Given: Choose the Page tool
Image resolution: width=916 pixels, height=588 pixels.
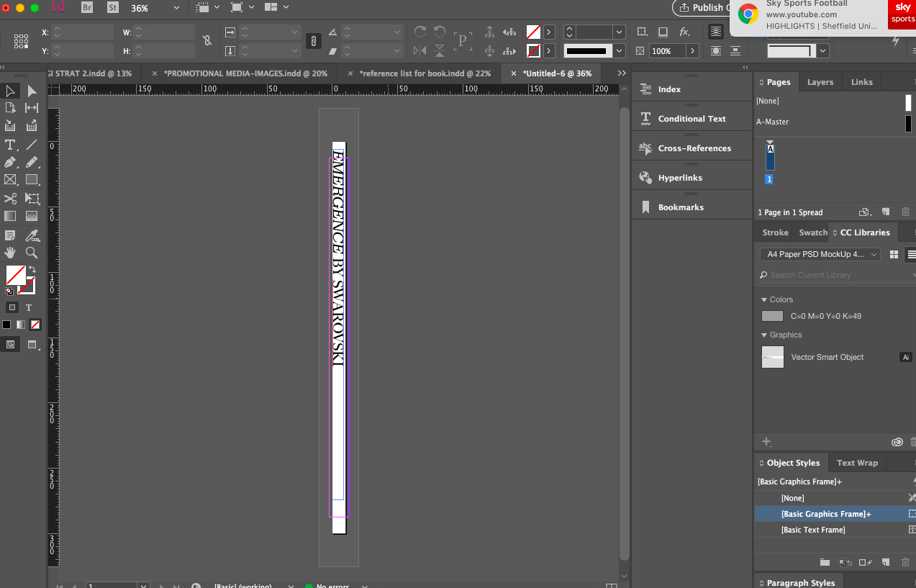Looking at the screenshot, I should coord(11,108).
